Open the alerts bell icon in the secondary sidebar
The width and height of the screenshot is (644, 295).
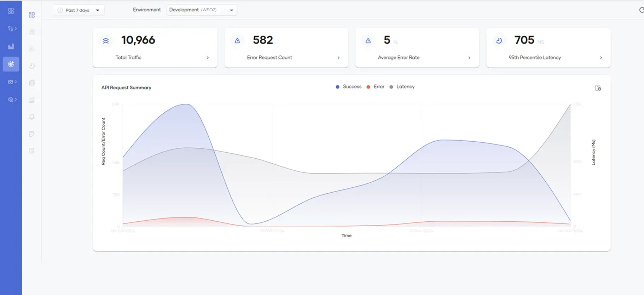32,117
